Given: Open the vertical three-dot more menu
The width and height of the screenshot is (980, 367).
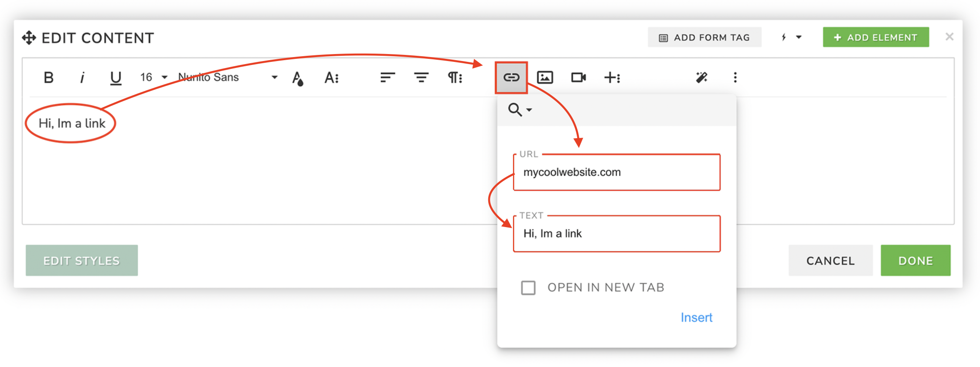Looking at the screenshot, I should click(735, 78).
